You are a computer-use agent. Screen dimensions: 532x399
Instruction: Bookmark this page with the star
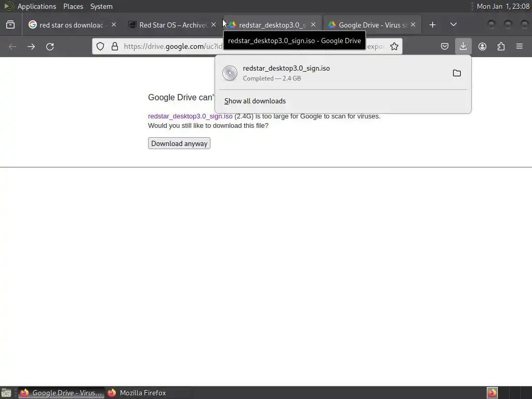(394, 46)
